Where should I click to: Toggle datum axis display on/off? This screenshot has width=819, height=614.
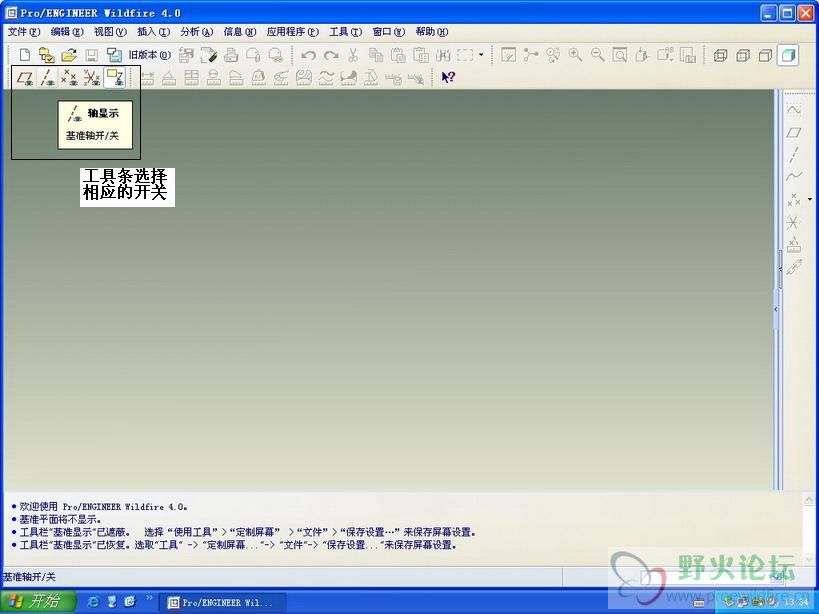click(x=47, y=77)
